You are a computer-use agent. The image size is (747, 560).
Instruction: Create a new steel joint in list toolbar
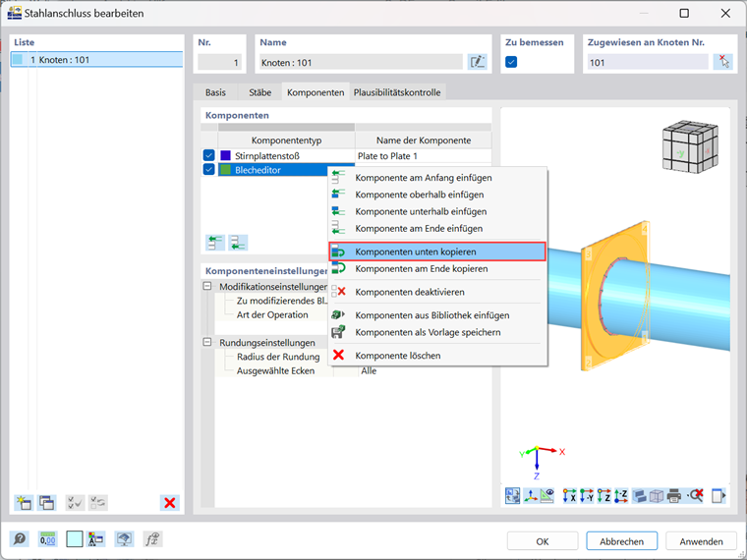pos(24,502)
